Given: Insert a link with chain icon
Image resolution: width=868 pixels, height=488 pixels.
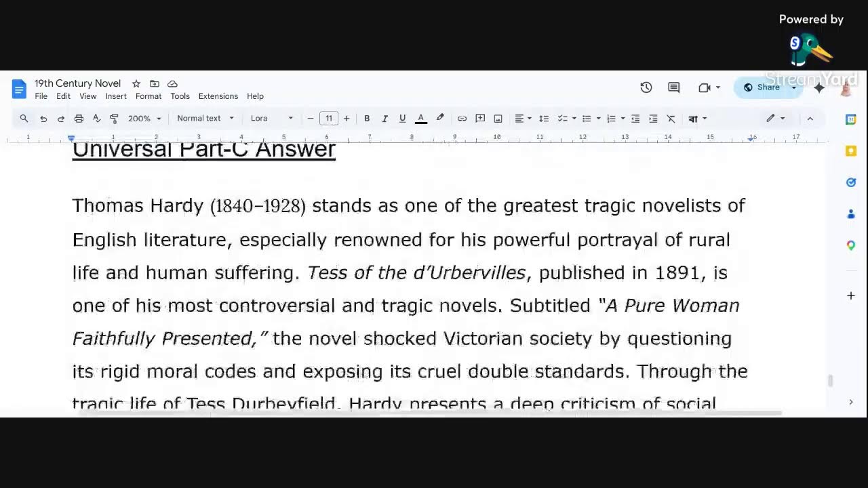Looking at the screenshot, I should (x=462, y=119).
